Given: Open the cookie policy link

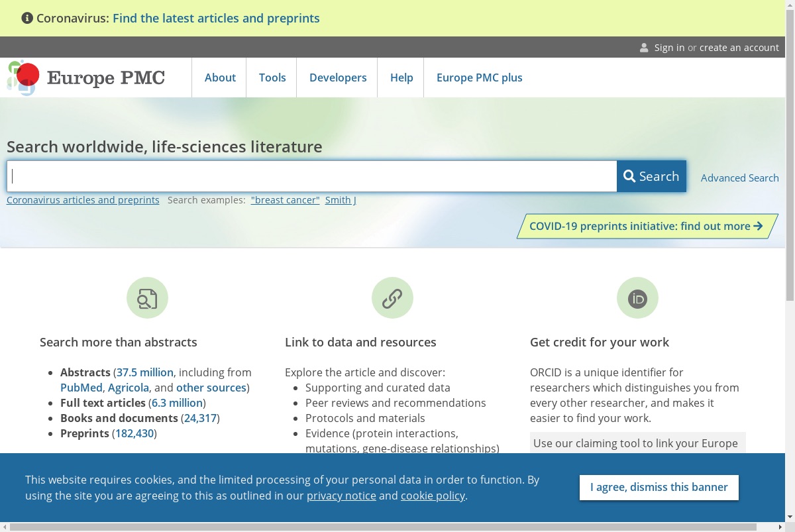Looking at the screenshot, I should (x=433, y=496).
